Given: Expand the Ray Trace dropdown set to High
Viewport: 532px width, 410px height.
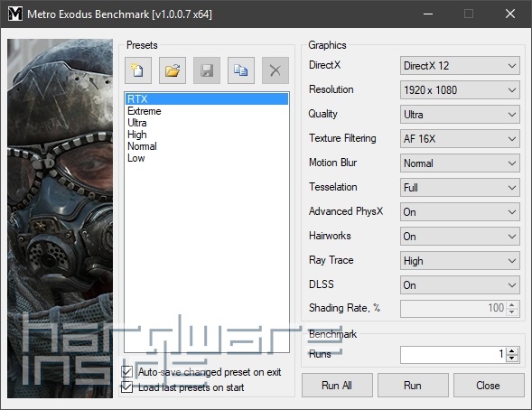Looking at the screenshot, I should click(x=460, y=261).
